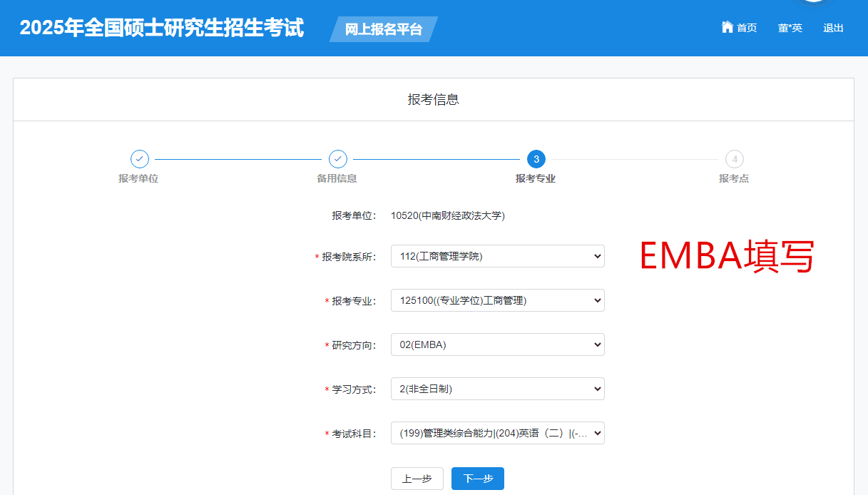Open the 学习方式 dropdown showing 2(非全日制)
This screenshot has width=868, height=495.
point(498,389)
